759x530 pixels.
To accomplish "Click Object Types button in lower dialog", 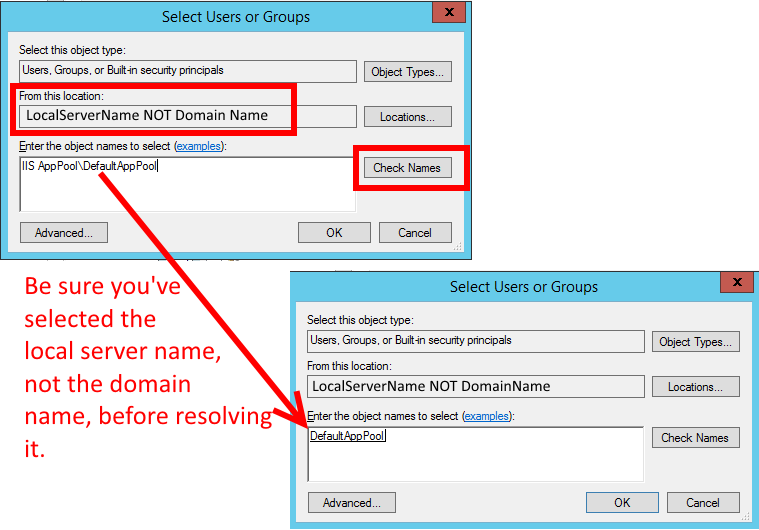I will coord(696,342).
